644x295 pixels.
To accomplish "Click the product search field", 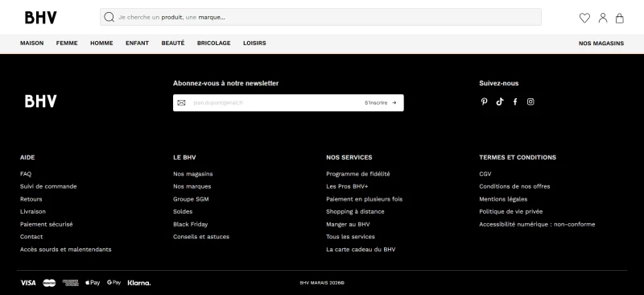I will [x=320, y=17].
